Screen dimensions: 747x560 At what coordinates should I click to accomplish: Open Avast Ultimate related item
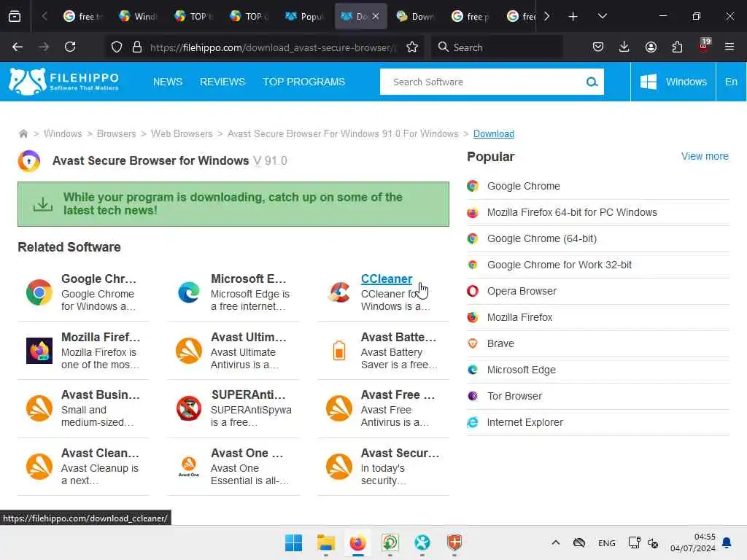[233, 351]
